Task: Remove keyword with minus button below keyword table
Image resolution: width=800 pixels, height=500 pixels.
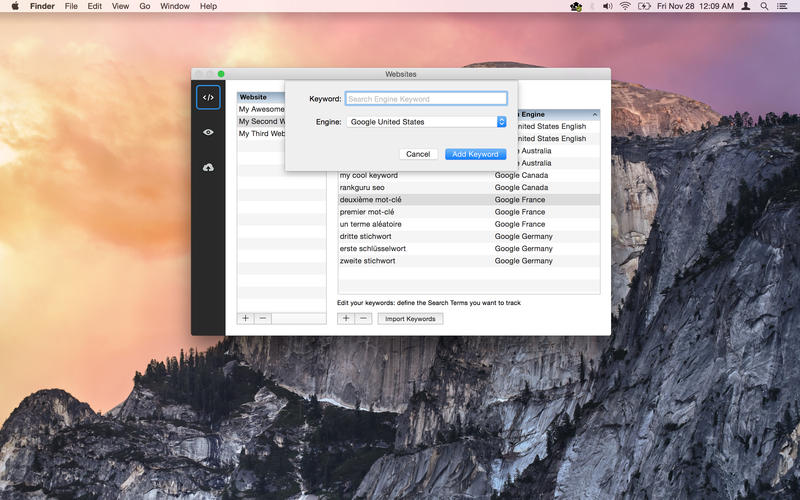Action: (x=363, y=318)
